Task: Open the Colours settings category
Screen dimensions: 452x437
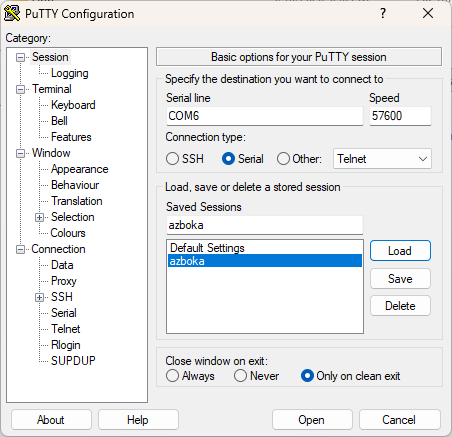Action: click(68, 233)
